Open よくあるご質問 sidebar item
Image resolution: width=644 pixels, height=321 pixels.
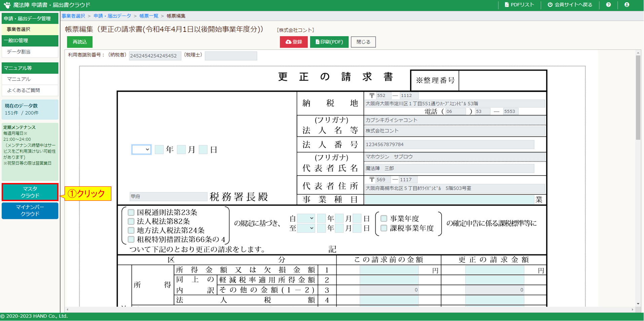click(30, 90)
